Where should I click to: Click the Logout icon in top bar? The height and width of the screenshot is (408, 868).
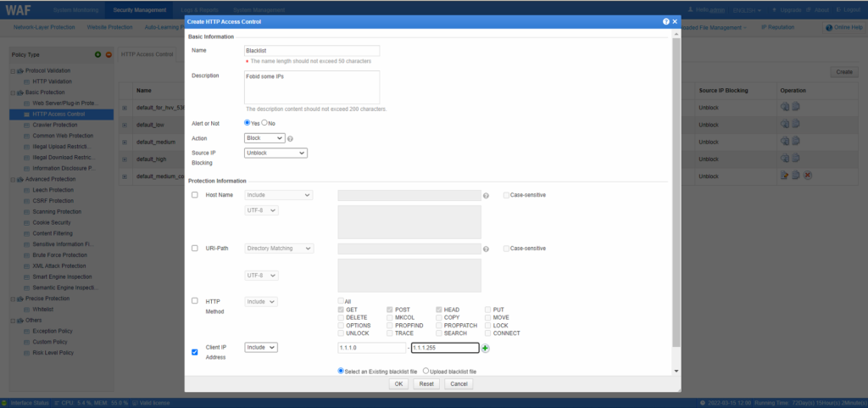[838, 10]
